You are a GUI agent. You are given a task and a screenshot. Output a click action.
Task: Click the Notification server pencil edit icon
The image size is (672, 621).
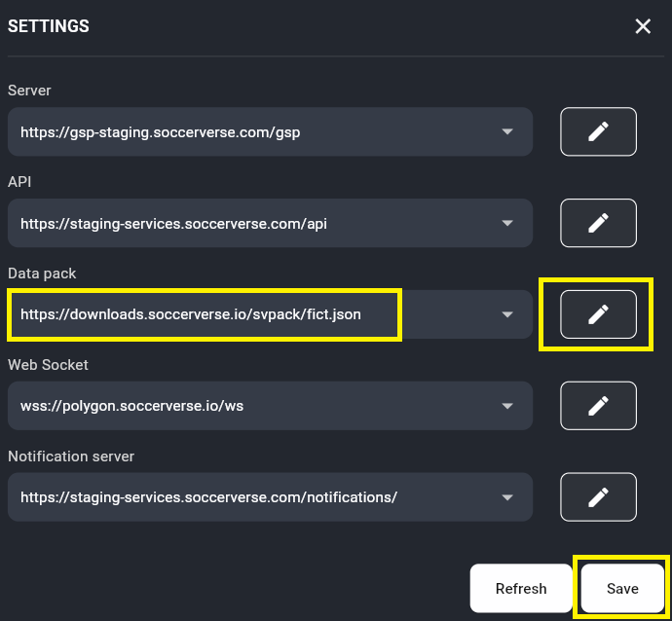click(x=598, y=497)
